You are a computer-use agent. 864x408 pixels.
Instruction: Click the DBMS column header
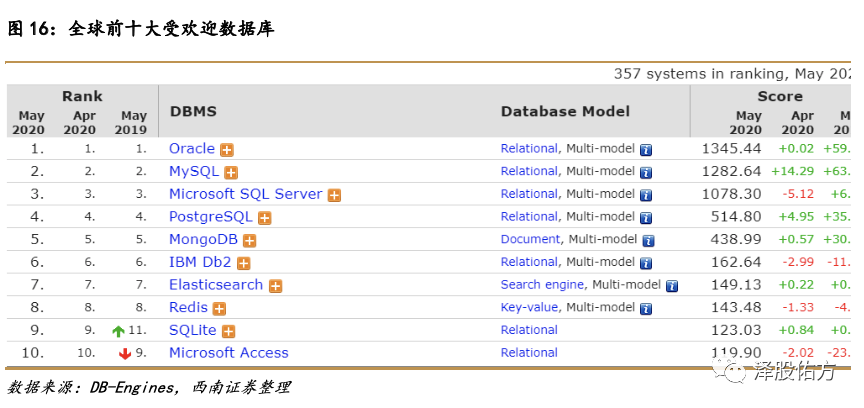(193, 111)
